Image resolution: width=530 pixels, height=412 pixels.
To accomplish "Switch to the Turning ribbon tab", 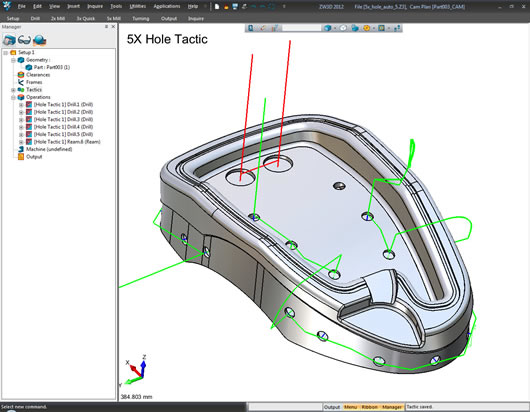I will (x=141, y=19).
